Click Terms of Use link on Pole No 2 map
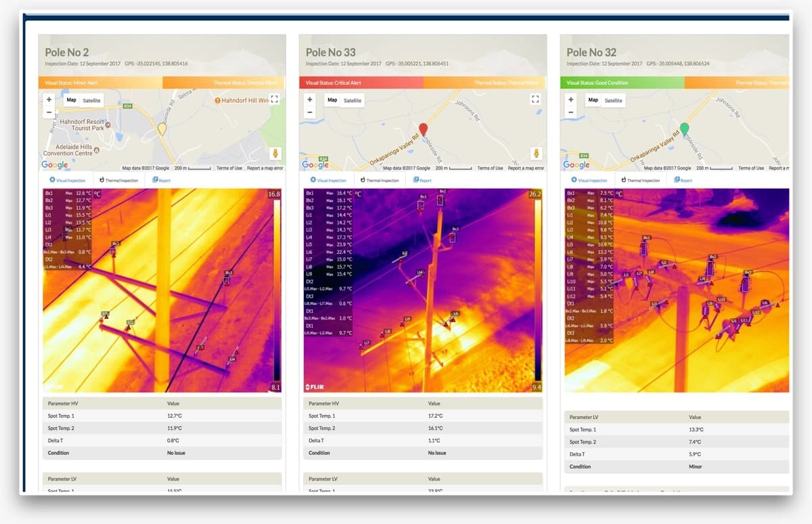 229,168
